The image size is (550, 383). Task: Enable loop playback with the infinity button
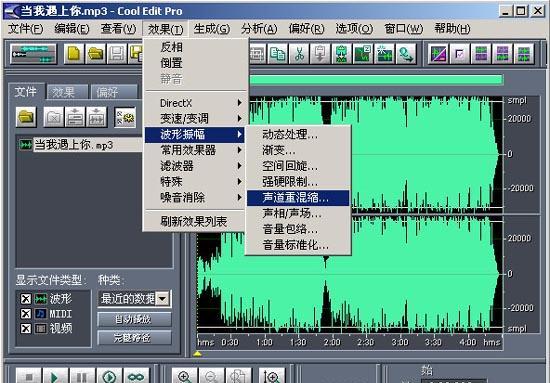click(x=136, y=376)
